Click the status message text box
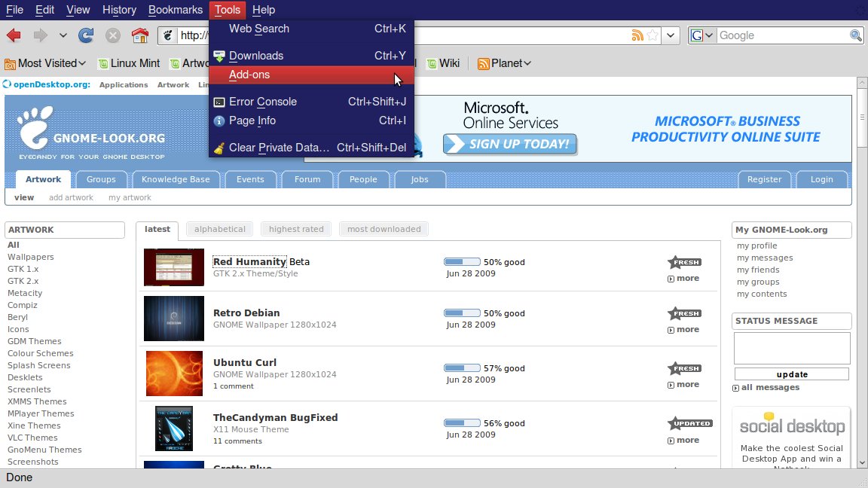 pyautogui.click(x=792, y=348)
